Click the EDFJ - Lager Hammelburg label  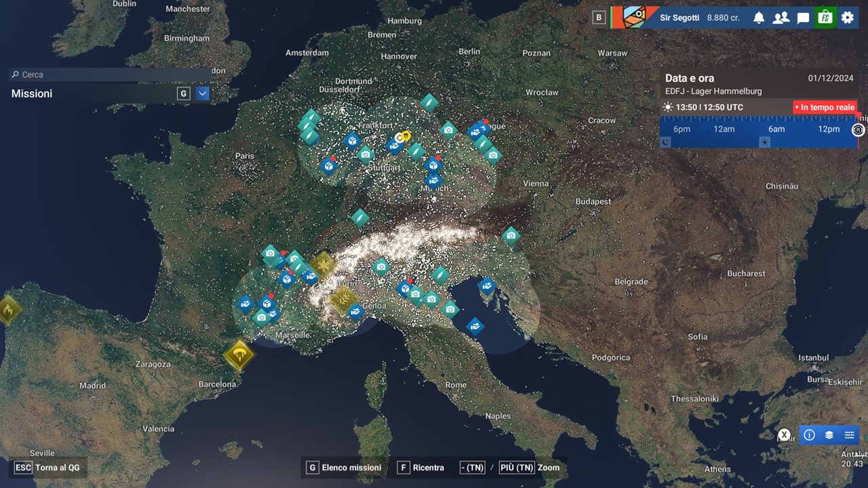(713, 91)
